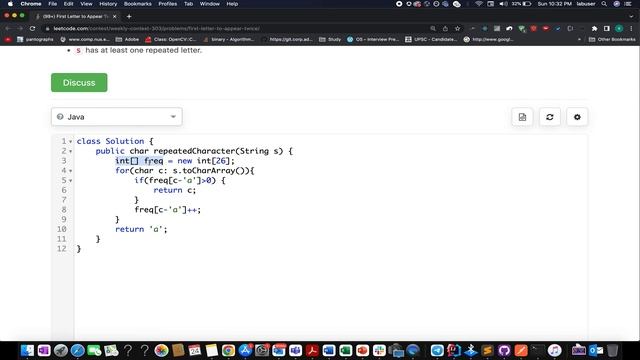Open the 'Class: OpenCV::C...' bookmark
The width and height of the screenshot is (640, 360).
pyautogui.click(x=171, y=40)
